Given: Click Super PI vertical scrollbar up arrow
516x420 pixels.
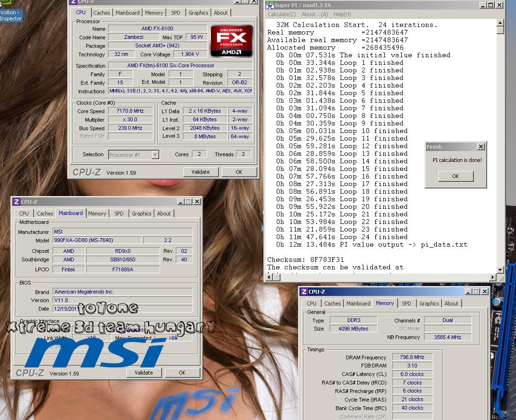Looking at the screenshot, I should pyautogui.click(x=500, y=23).
